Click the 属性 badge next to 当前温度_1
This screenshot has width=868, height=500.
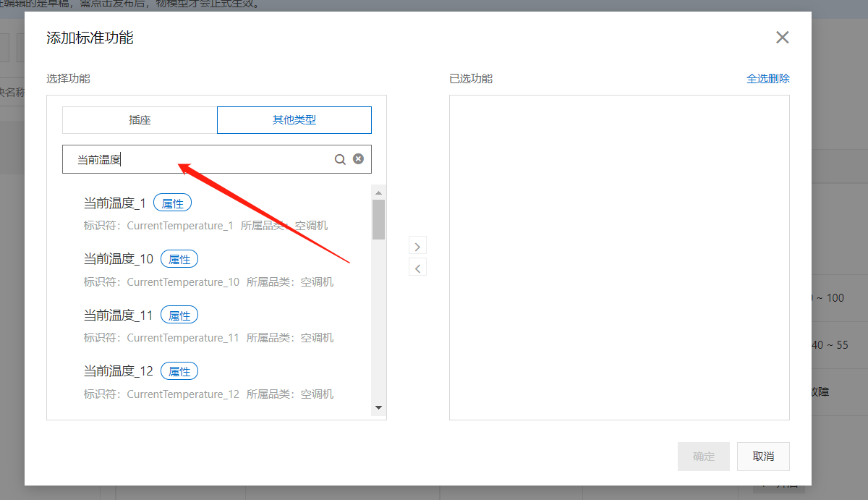(x=172, y=203)
